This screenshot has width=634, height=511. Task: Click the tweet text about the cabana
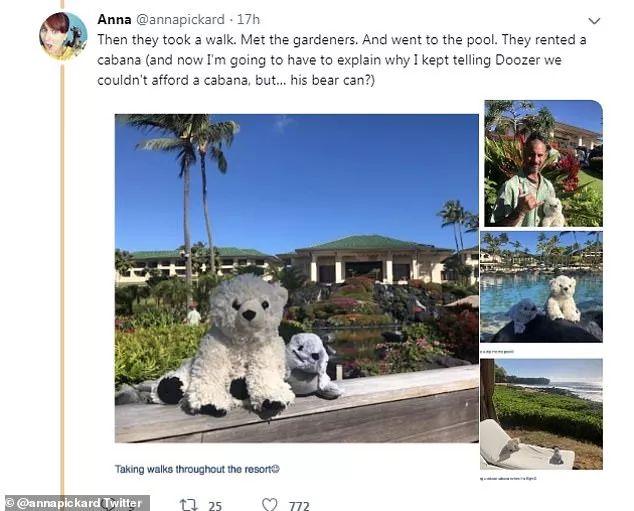tap(342, 60)
